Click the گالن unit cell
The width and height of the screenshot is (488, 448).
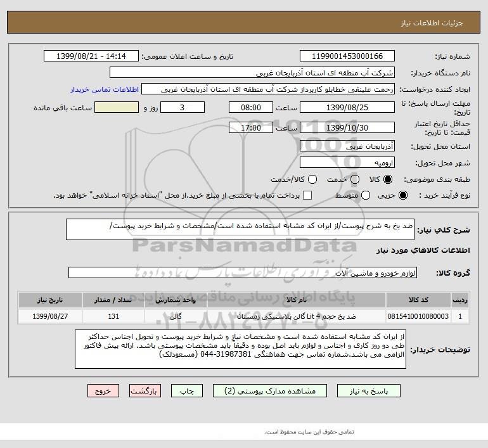pos(176,316)
